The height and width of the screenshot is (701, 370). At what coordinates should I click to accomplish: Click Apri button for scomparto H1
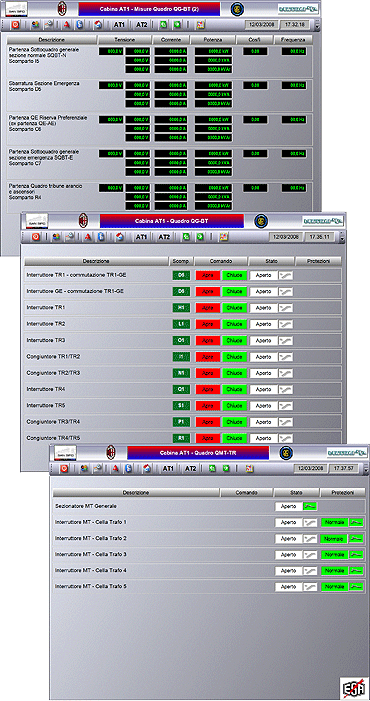(208, 308)
